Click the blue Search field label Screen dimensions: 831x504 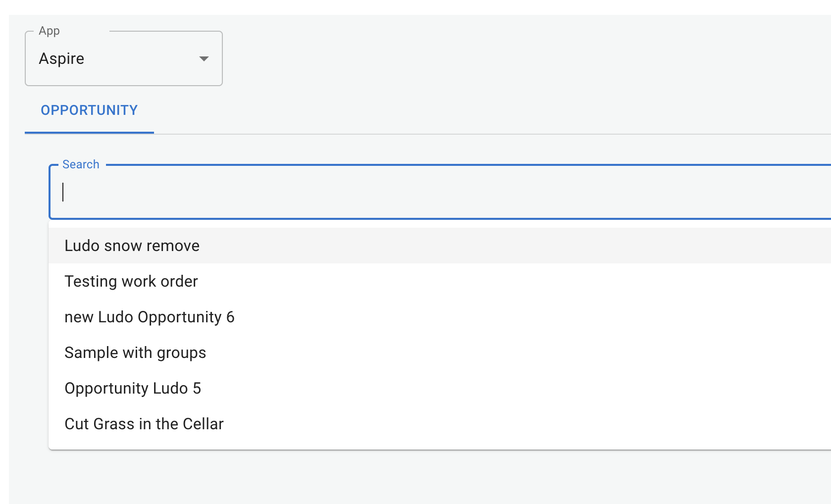[x=81, y=164]
